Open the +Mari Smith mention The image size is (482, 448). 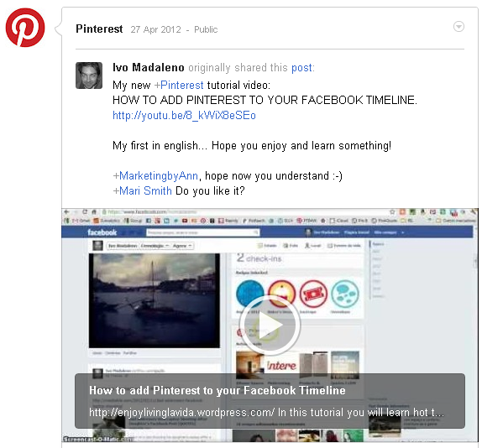click(x=142, y=190)
